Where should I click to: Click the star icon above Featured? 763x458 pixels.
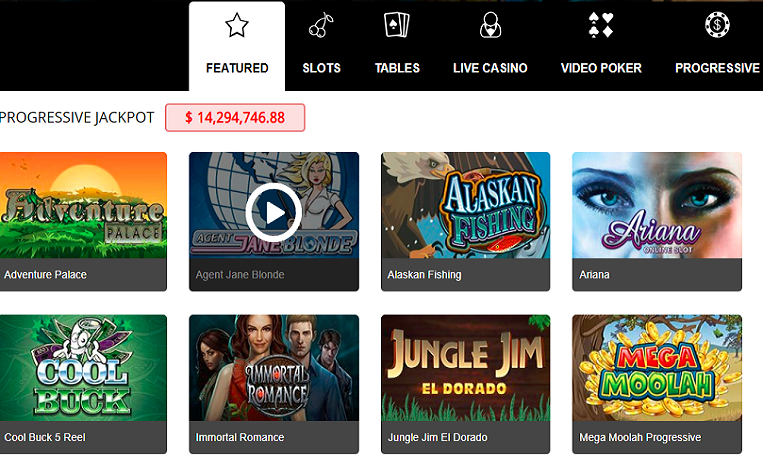(237, 25)
